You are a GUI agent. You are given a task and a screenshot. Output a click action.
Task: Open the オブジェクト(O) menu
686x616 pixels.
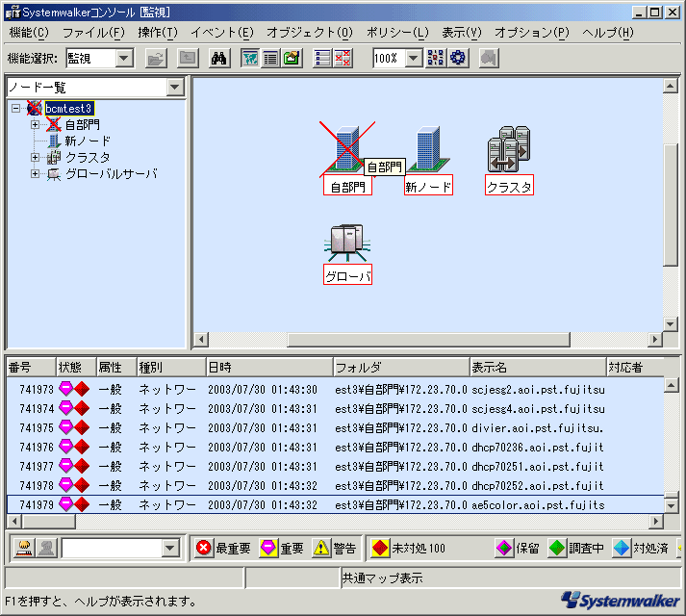click(310, 33)
